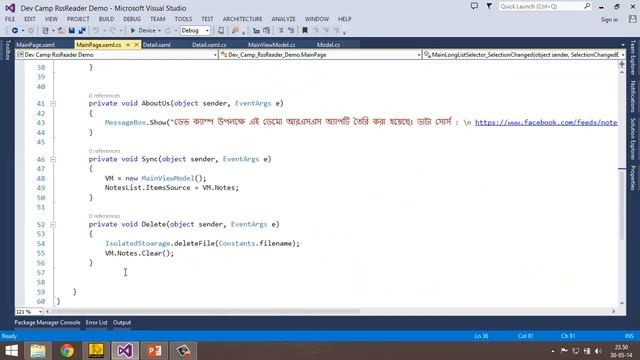The width and height of the screenshot is (640, 360).
Task: Click the comment out selected lines icon
Action: coord(256,31)
